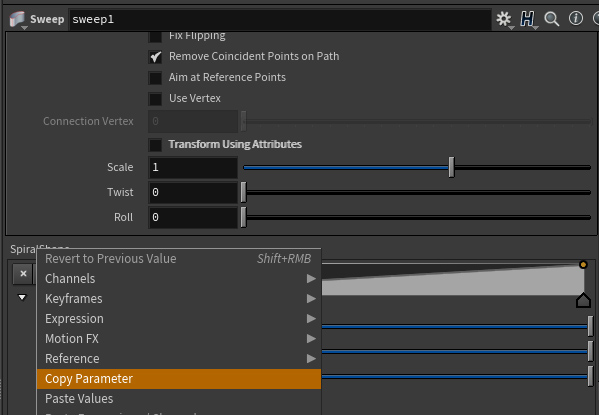Click the Scale slider handle
Viewport: 599px width, 415px height.
click(451, 167)
